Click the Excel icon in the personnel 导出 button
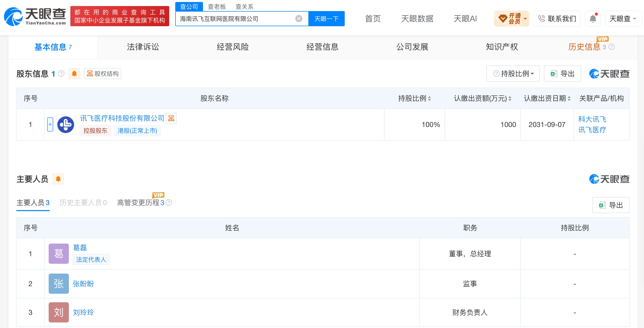This screenshot has width=644, height=328. pos(602,205)
